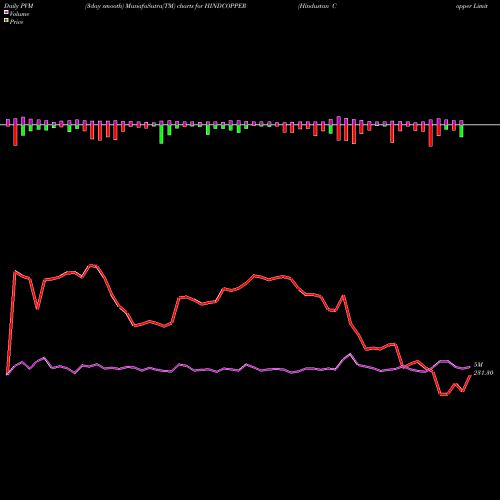The width and height of the screenshot is (500, 500).
Task: Click the Volume legend label
Action: pos(19,14)
